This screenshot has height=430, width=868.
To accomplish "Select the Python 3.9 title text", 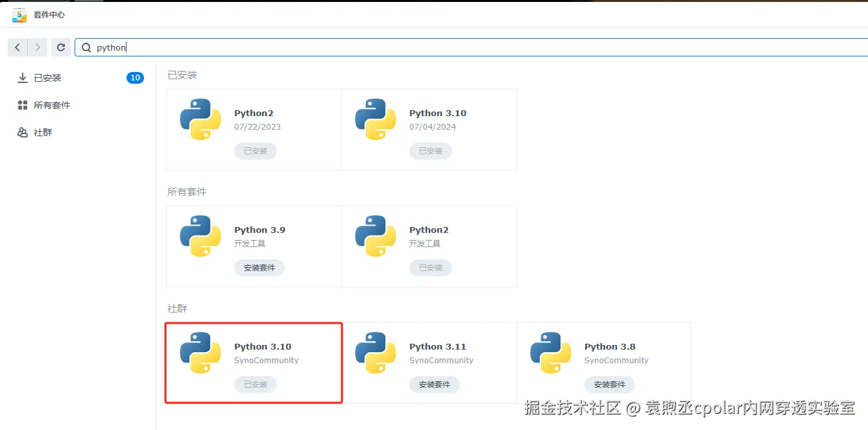I will [259, 230].
